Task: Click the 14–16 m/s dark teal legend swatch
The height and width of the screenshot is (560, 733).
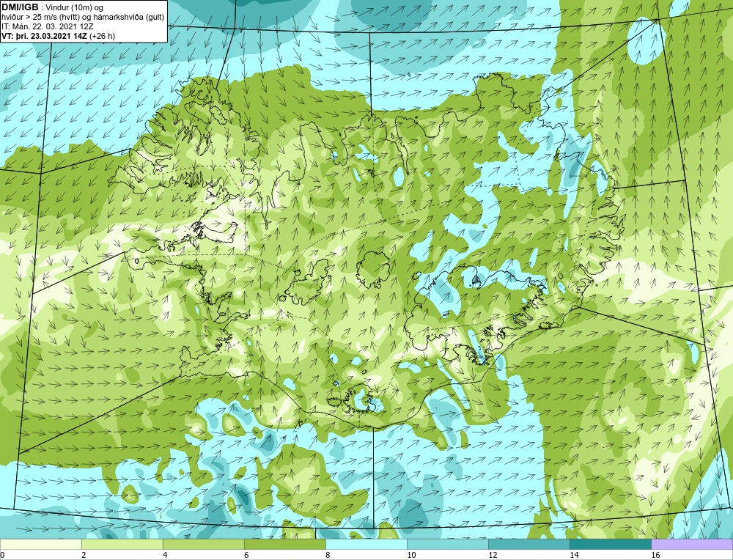Action: tap(610, 545)
